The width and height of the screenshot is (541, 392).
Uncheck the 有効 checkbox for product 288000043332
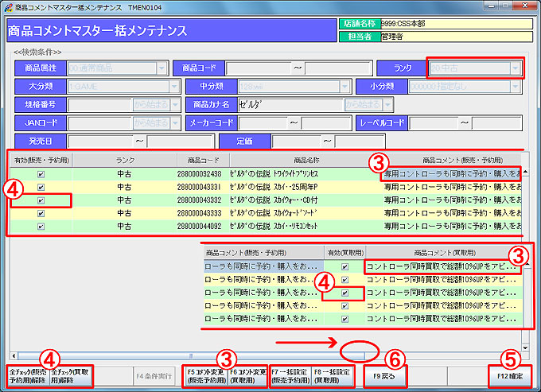tap(41, 200)
